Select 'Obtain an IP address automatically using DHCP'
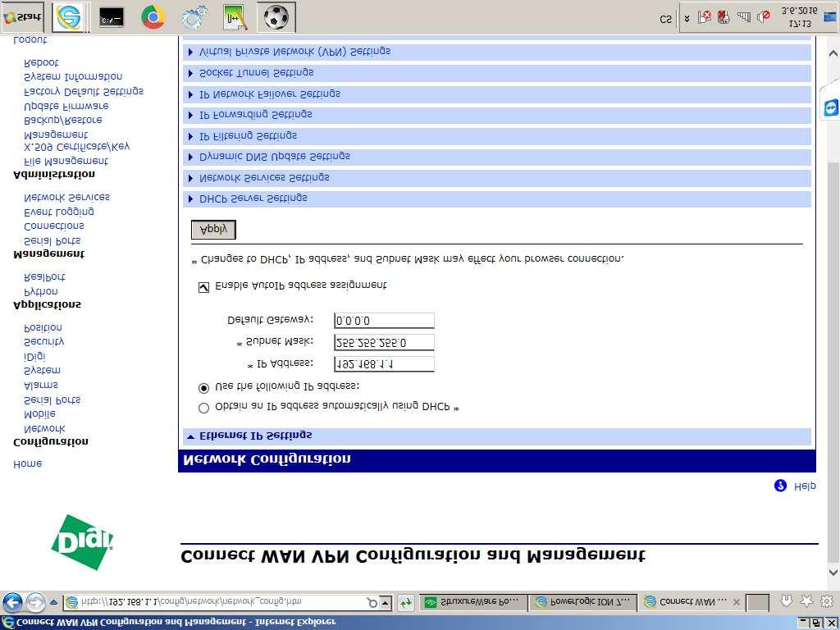The height and width of the screenshot is (630, 840). pyautogui.click(x=203, y=409)
